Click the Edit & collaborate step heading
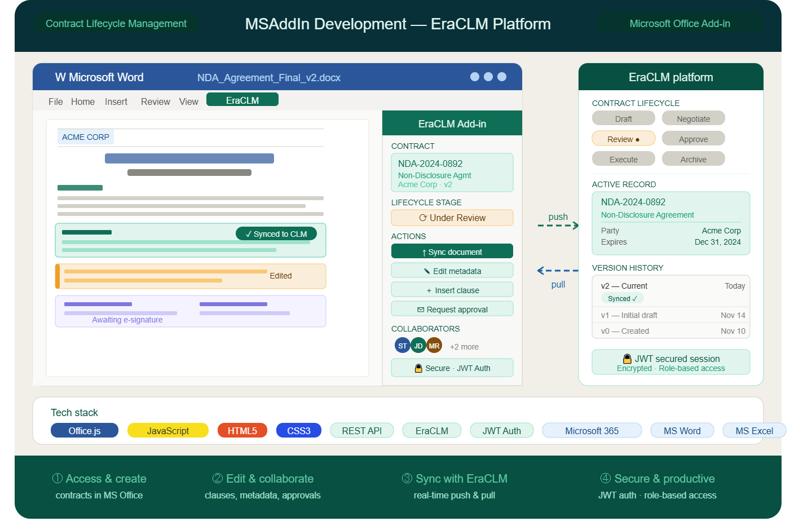This screenshot has width=812, height=530. [x=263, y=479]
